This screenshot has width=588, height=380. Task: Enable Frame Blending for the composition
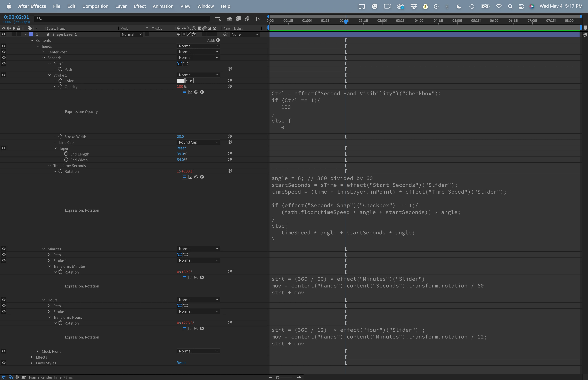pos(238,19)
